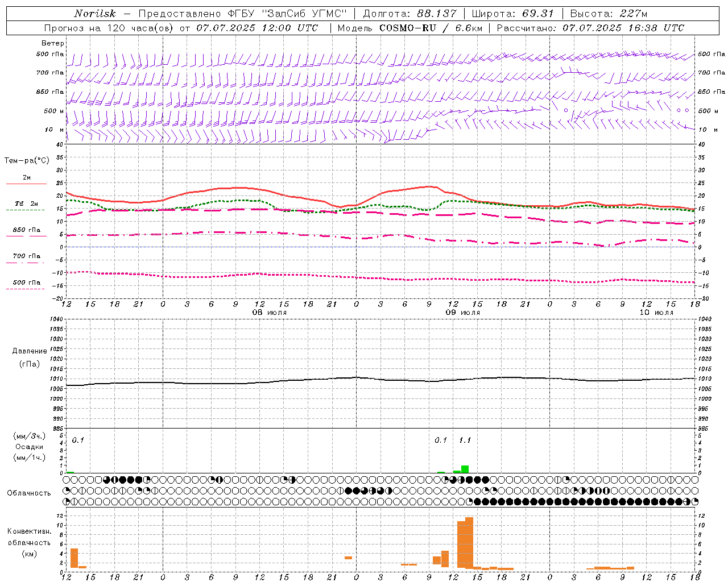
Task: Click the 'Тем-ра(°C)' temperature panel label
Action: [x=27, y=161]
